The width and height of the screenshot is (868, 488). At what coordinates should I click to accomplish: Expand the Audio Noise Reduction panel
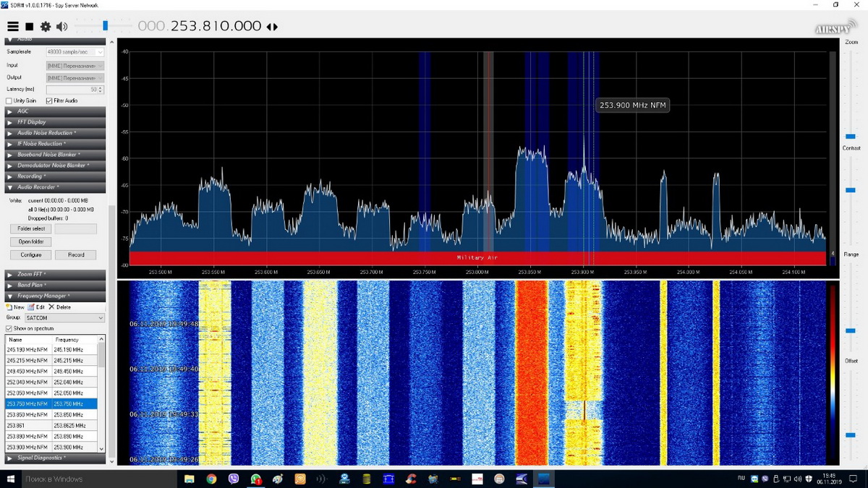tap(55, 133)
